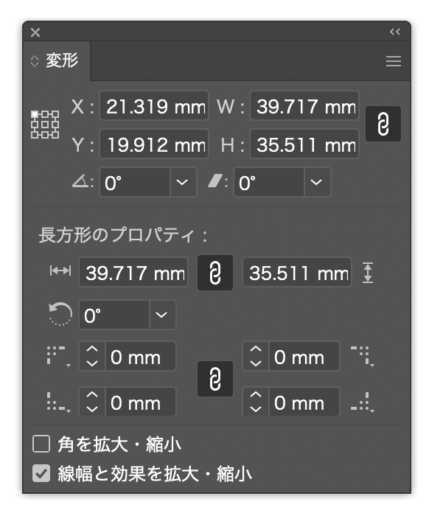Expand the rectangle rotation angle dropdown
429x513 pixels.
coord(162,315)
